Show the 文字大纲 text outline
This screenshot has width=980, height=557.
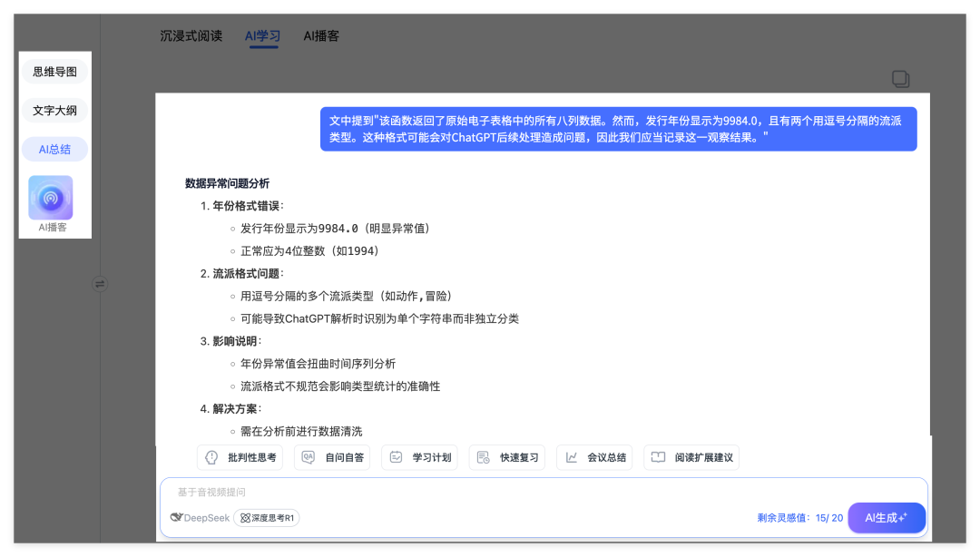pos(54,111)
